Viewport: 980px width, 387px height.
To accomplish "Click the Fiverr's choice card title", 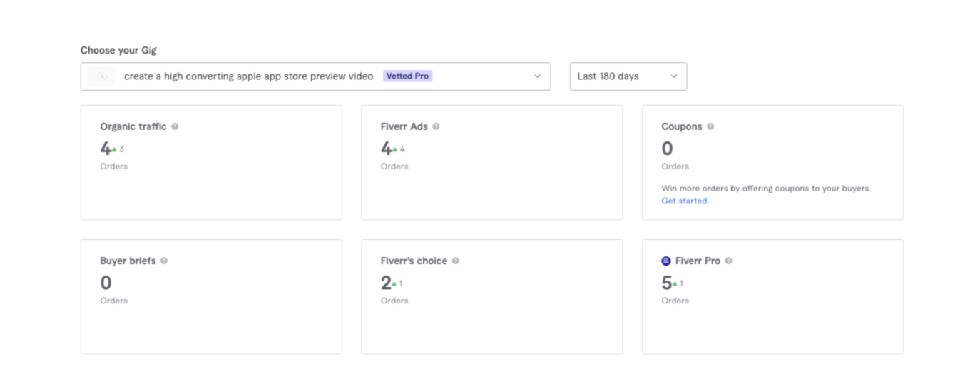I will 414,261.
